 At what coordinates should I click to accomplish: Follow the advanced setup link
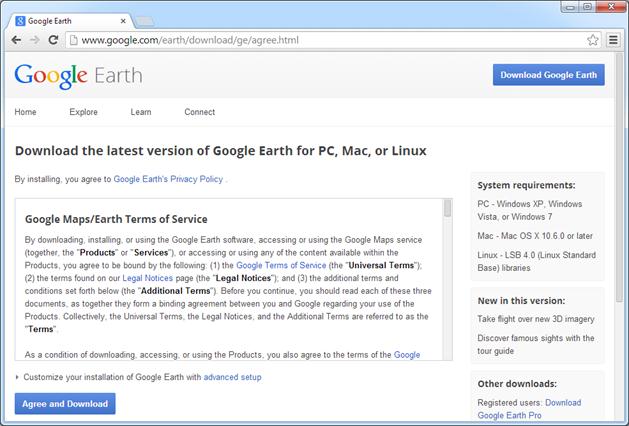click(232, 377)
